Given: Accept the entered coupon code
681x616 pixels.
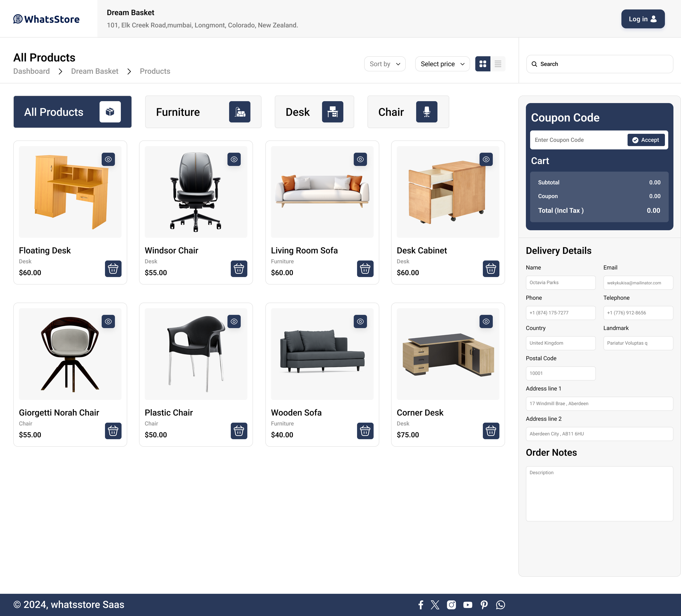Looking at the screenshot, I should (646, 140).
